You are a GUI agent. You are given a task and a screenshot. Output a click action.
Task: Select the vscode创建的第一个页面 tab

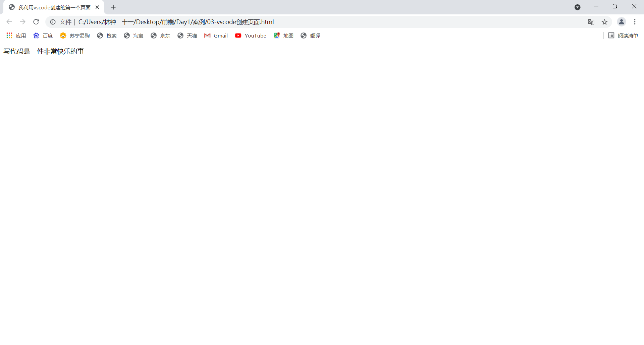coord(54,7)
